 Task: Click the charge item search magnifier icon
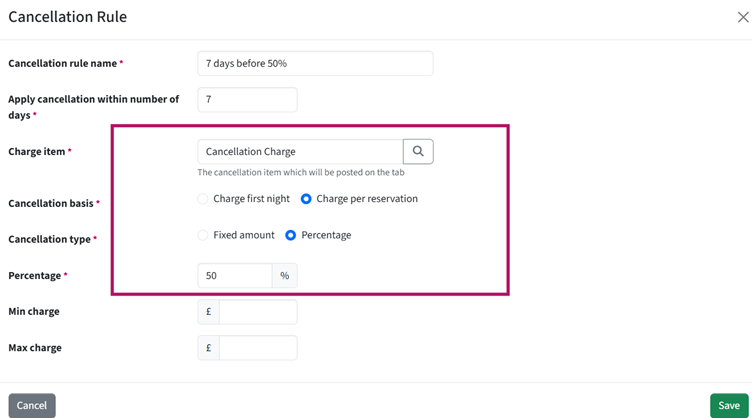(418, 151)
